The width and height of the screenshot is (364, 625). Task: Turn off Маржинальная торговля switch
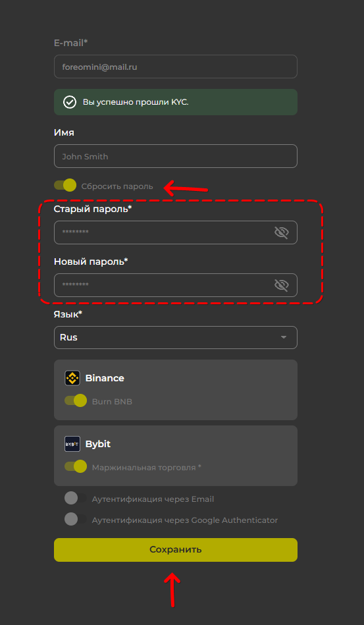click(x=76, y=466)
